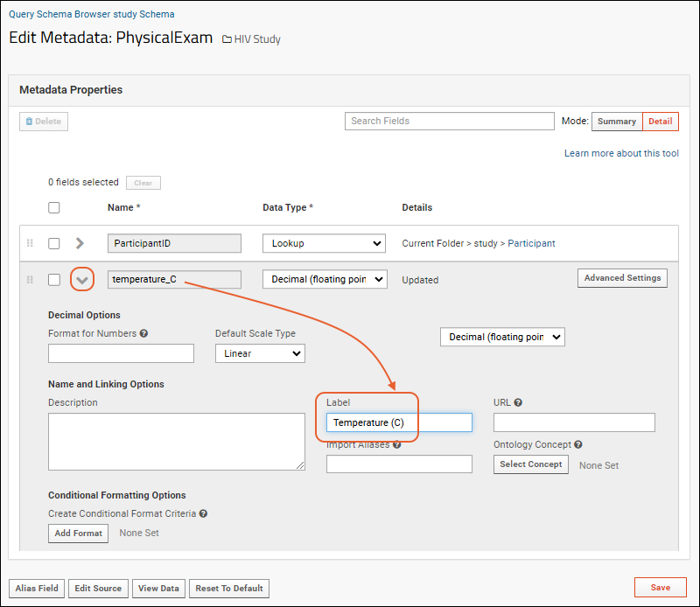The image size is (700, 607).
Task: Check the temperature_C row checkbox
Action: pyautogui.click(x=54, y=280)
